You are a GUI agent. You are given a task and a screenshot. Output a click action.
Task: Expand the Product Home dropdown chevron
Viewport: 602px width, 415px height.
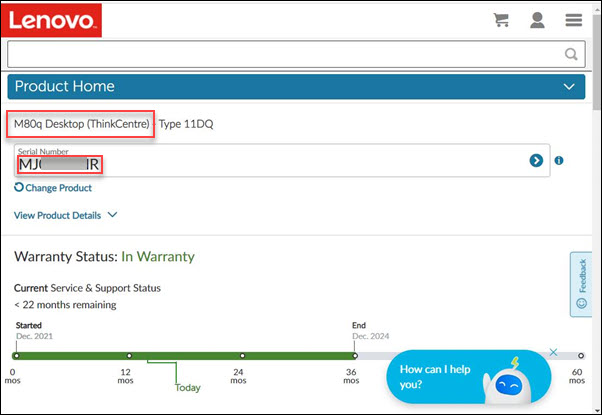569,86
